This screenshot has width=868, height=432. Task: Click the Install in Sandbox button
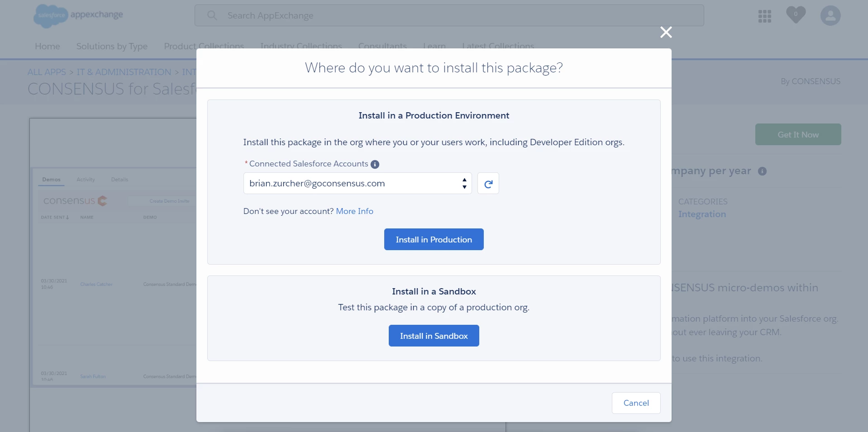click(434, 336)
